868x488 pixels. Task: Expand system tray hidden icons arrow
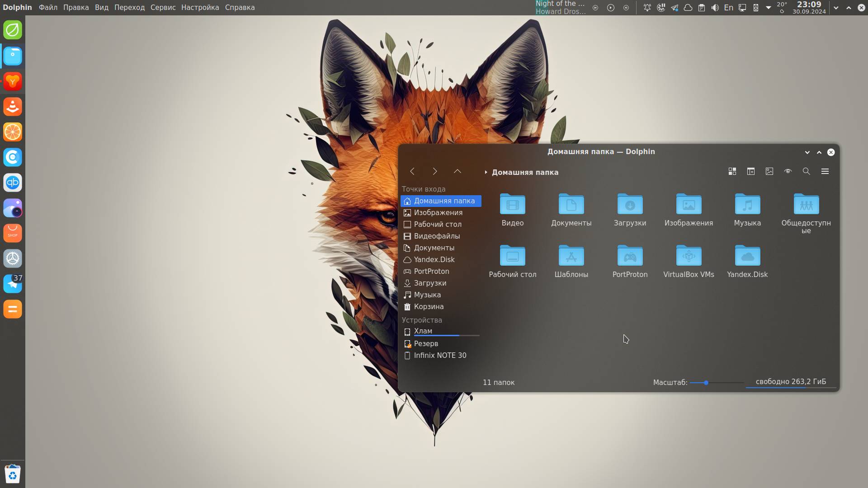click(x=768, y=8)
